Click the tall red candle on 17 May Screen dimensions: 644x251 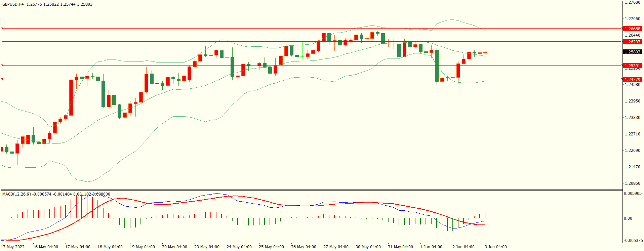click(71, 97)
